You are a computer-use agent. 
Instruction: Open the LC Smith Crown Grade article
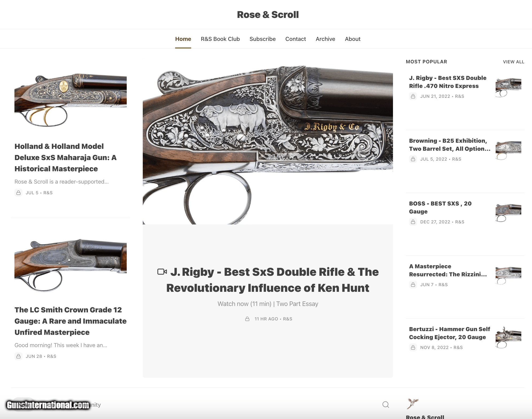pyautogui.click(x=70, y=321)
